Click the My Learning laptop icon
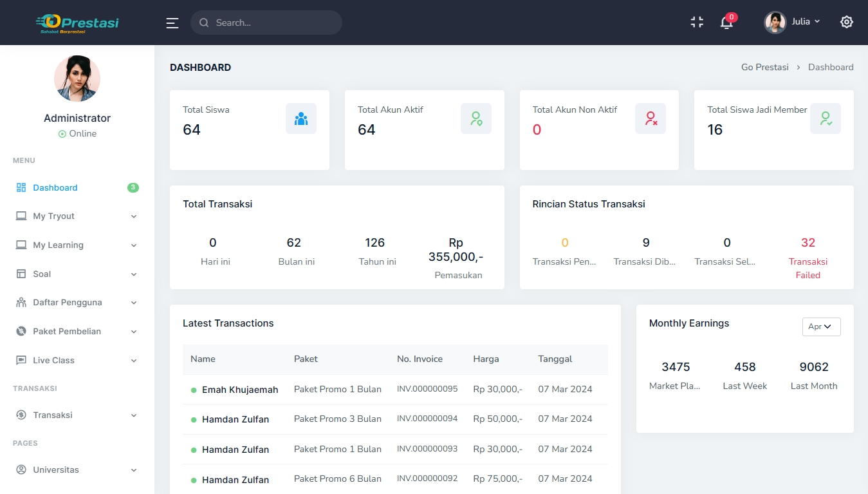This screenshot has width=868, height=494. (21, 245)
